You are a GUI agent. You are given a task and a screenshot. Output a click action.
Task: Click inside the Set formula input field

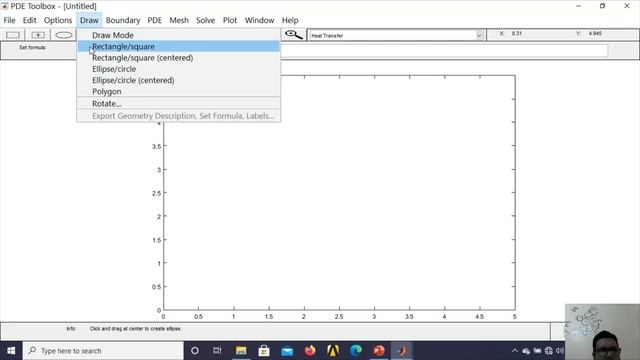[x=444, y=51]
